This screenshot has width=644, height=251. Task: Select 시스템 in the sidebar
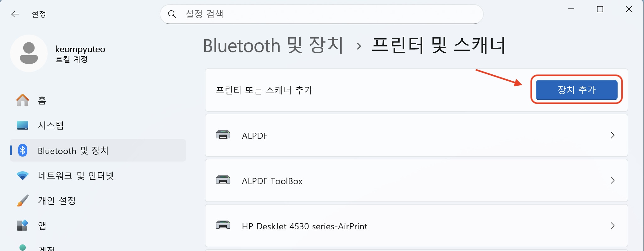point(51,125)
